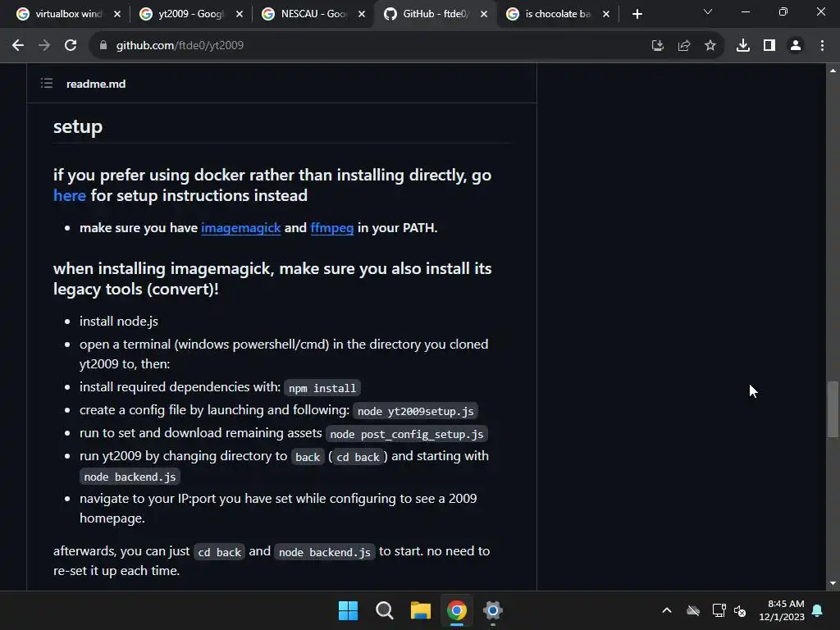This screenshot has width=840, height=630.
Task: Click the npm install code snippet
Action: point(322,388)
